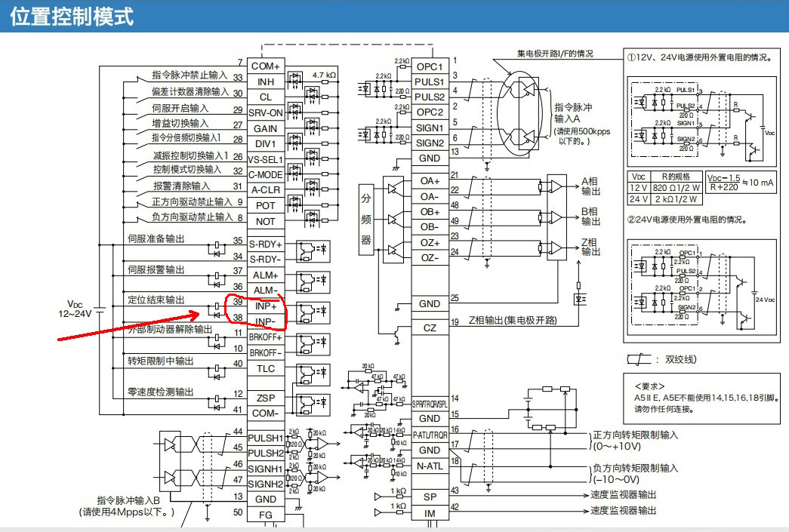Image resolution: width=789 pixels, height=532 pixels.
Task: Click the Z相输出(集电极开路) label
Action: pyautogui.click(x=512, y=321)
